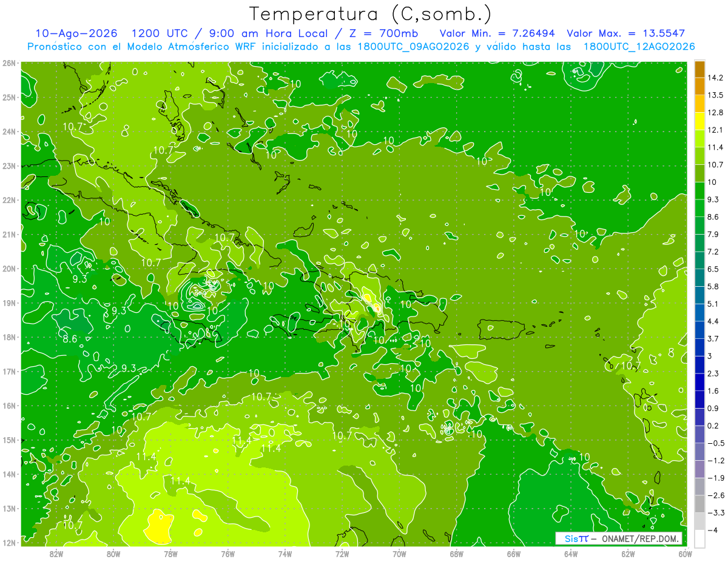Viewport: 728px width, 562px height.
Task: Click longitude axis label 78W
Action: click(170, 553)
